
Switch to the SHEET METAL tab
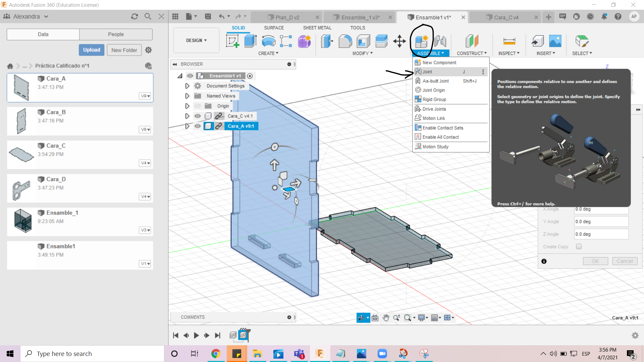point(317,28)
